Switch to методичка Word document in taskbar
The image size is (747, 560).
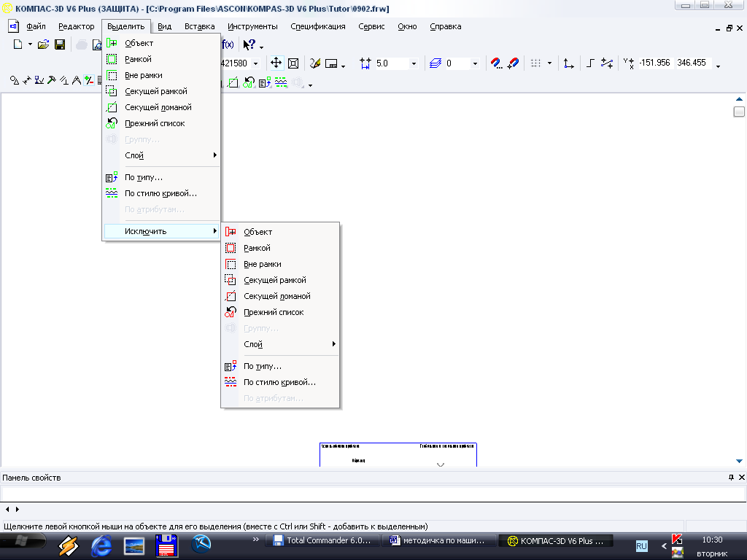point(438,540)
